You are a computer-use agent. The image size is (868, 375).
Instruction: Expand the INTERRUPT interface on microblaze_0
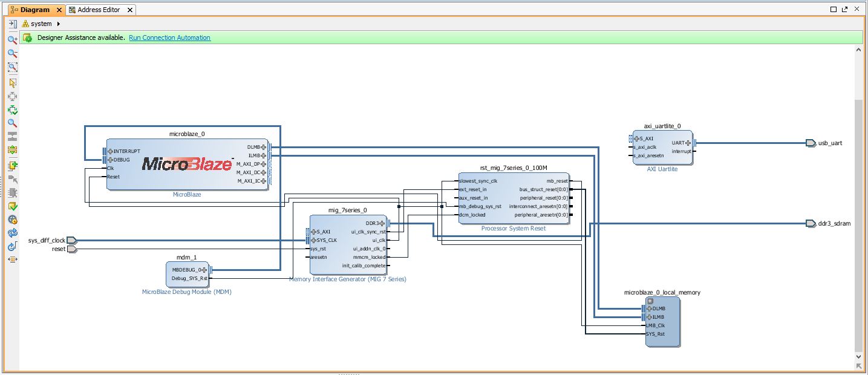click(110, 151)
